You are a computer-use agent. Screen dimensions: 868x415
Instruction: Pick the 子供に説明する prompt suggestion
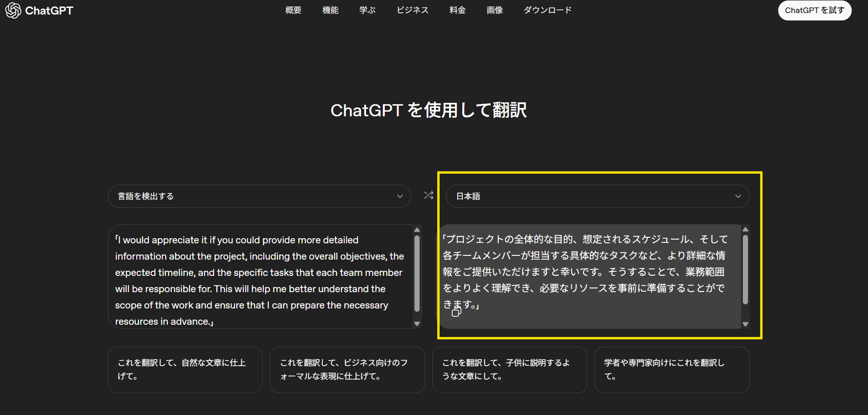click(x=509, y=369)
